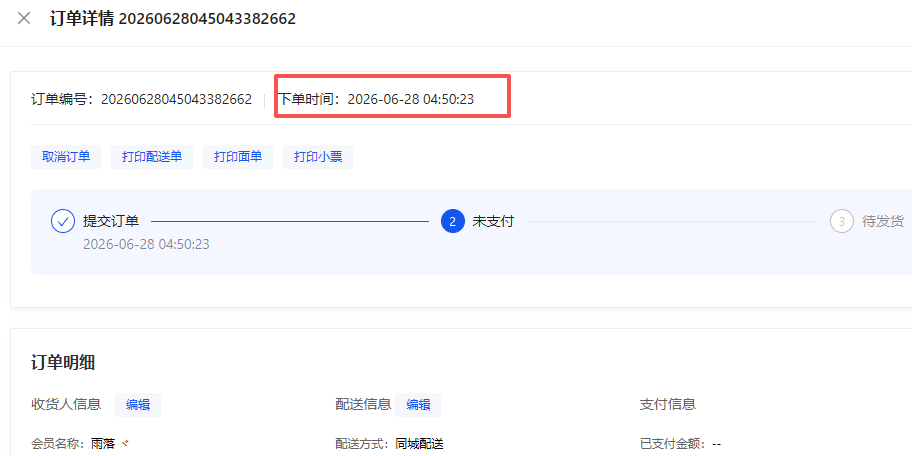
Task: Click the 订单明细 heading
Action: coord(63,363)
